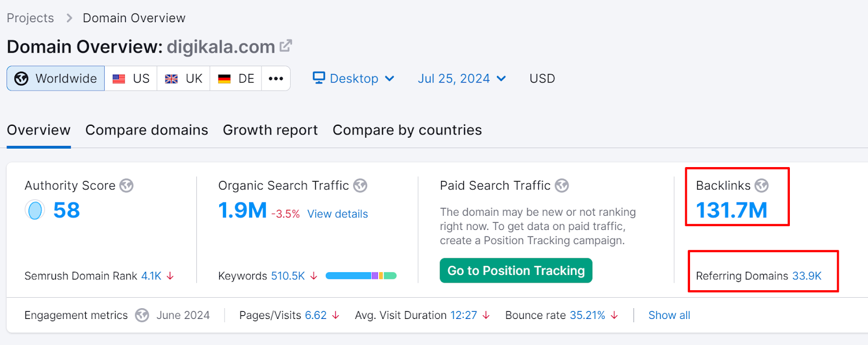This screenshot has width=868, height=345.
Task: Click globe icon beside Paid Search Traffic
Action: coord(562,186)
